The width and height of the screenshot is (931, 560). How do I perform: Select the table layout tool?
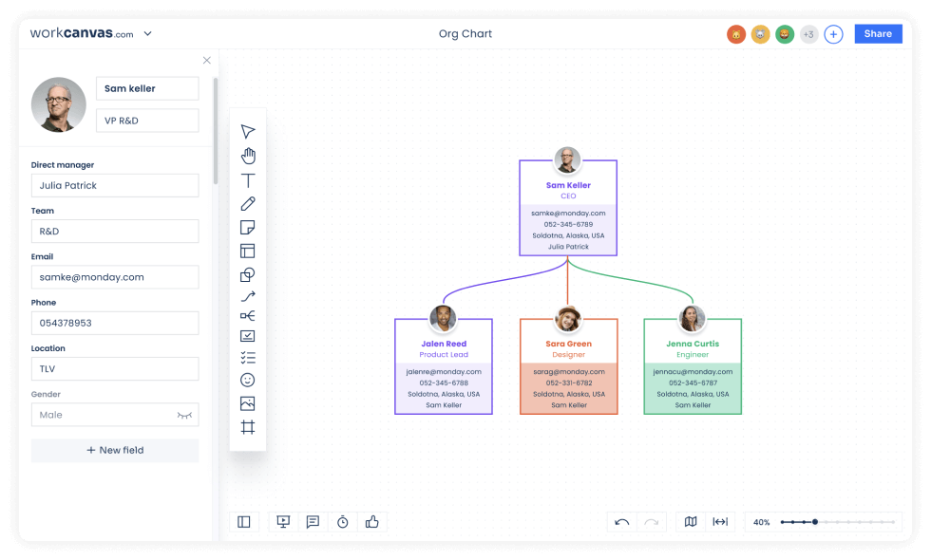pyautogui.click(x=248, y=251)
